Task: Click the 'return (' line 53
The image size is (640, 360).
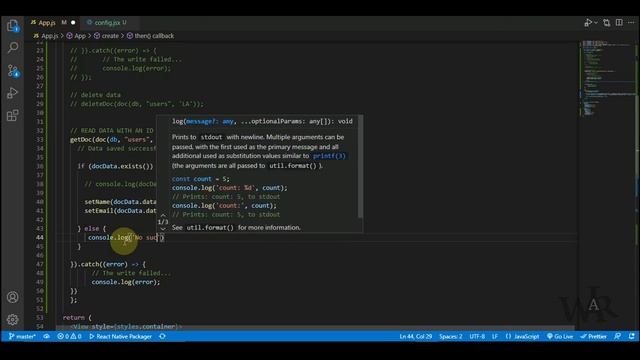Action: (x=77, y=318)
